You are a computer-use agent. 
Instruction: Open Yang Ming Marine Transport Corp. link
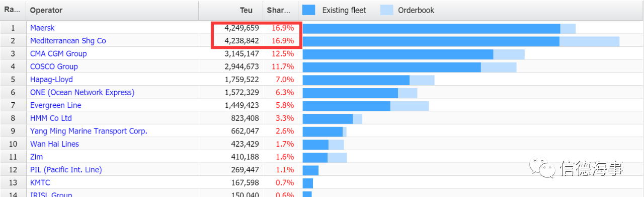pos(89,131)
